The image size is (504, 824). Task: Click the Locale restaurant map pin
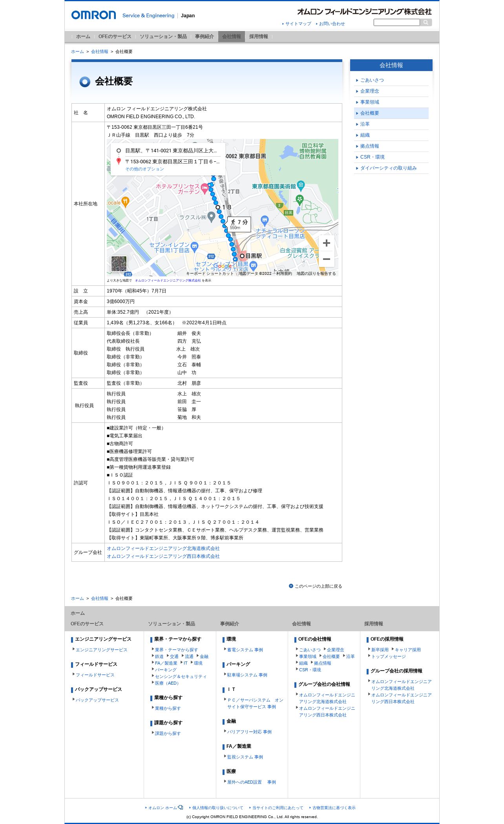point(125,202)
